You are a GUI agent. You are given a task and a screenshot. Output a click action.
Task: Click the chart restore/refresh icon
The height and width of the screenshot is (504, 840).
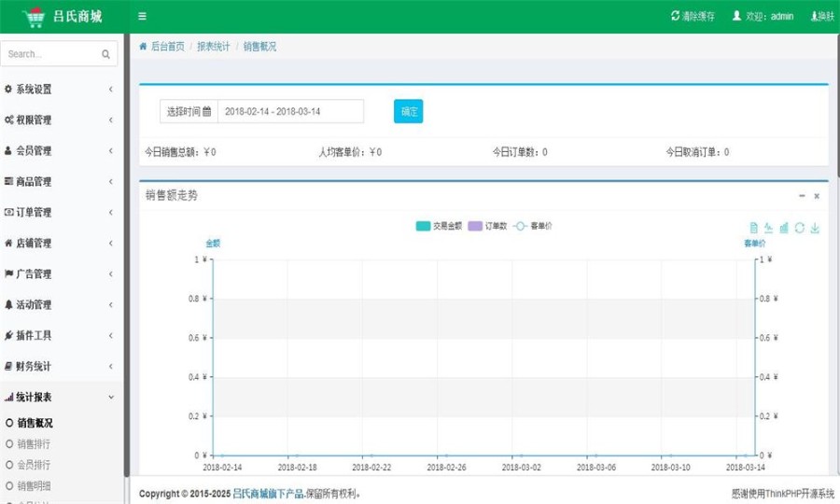[x=799, y=228]
